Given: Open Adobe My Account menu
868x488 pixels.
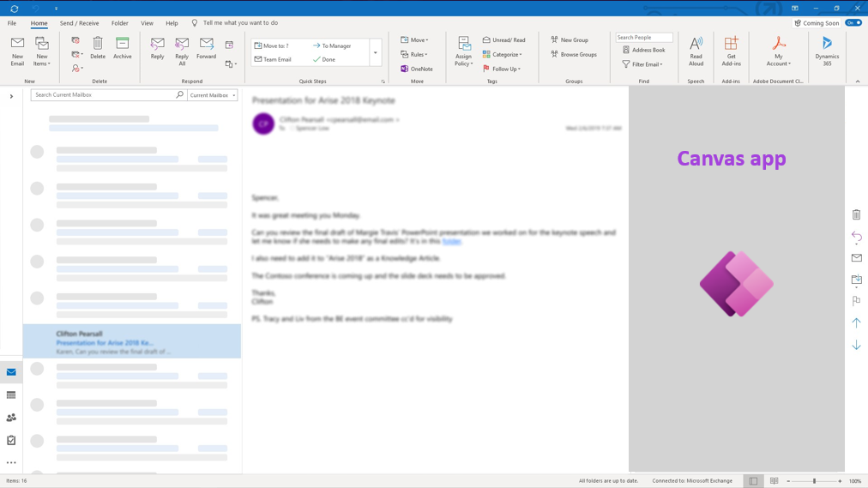Looking at the screenshot, I should (x=778, y=51).
